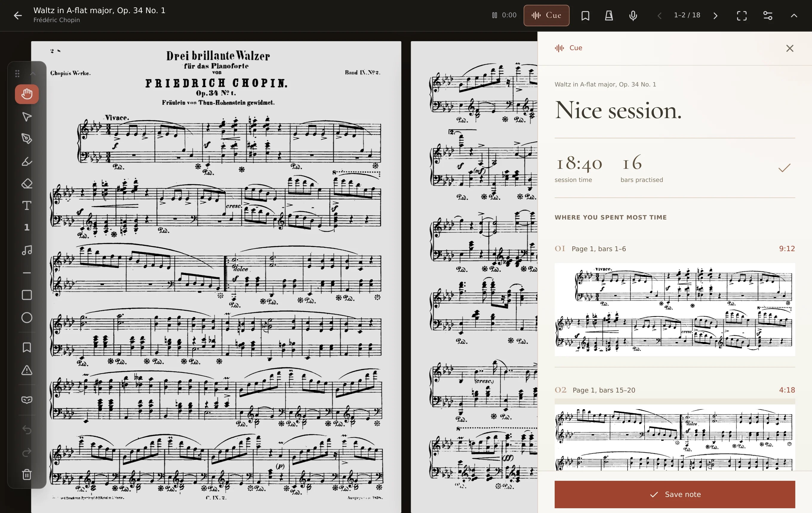Toggle the Cue button in top bar
The image size is (812, 513).
coord(546,16)
